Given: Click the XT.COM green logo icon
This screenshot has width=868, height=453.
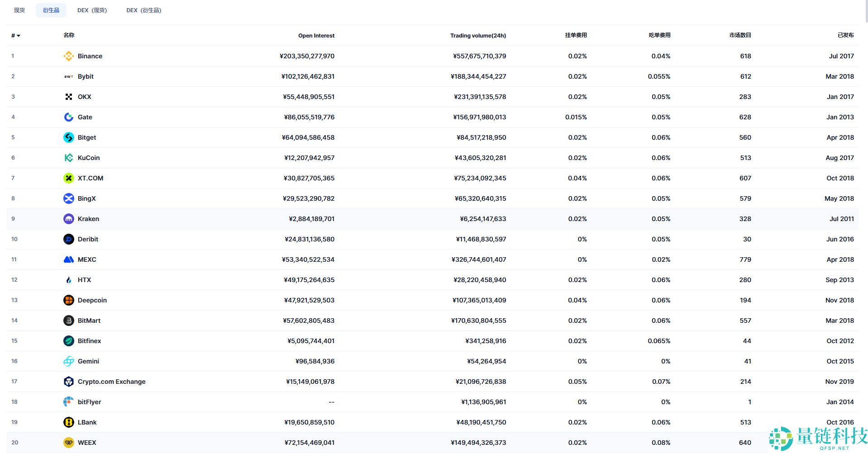Looking at the screenshot, I should pyautogui.click(x=68, y=178).
